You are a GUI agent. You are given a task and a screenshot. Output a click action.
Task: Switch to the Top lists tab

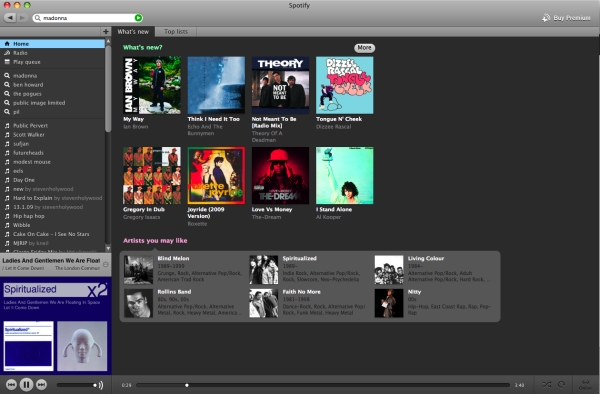point(176,31)
